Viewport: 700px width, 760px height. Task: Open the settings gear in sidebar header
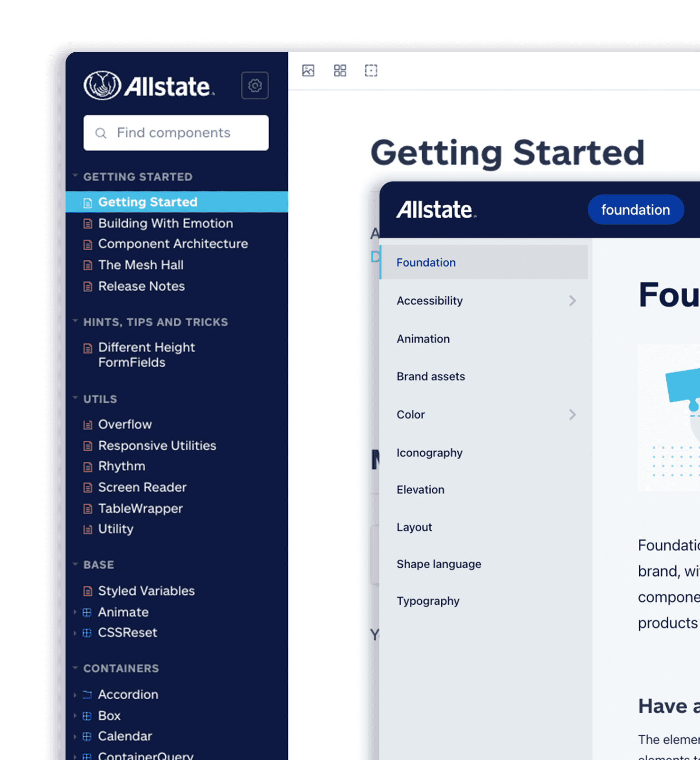point(255,85)
